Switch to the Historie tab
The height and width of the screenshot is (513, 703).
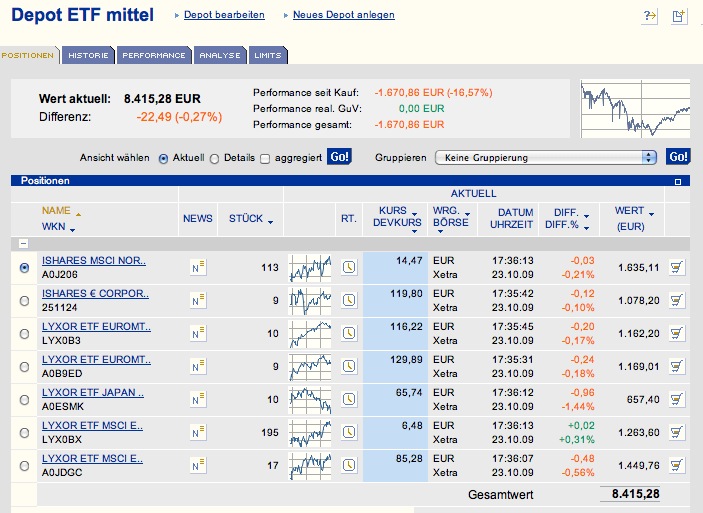[x=88, y=56]
